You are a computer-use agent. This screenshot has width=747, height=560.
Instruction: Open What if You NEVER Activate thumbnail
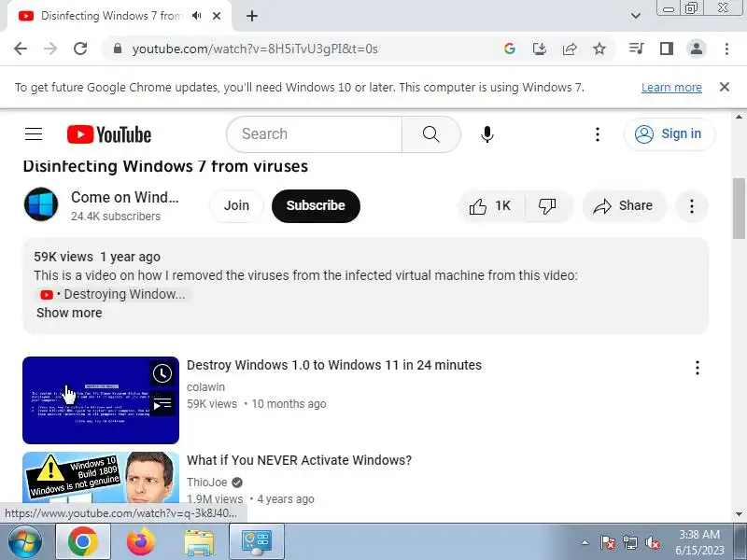pos(101,478)
